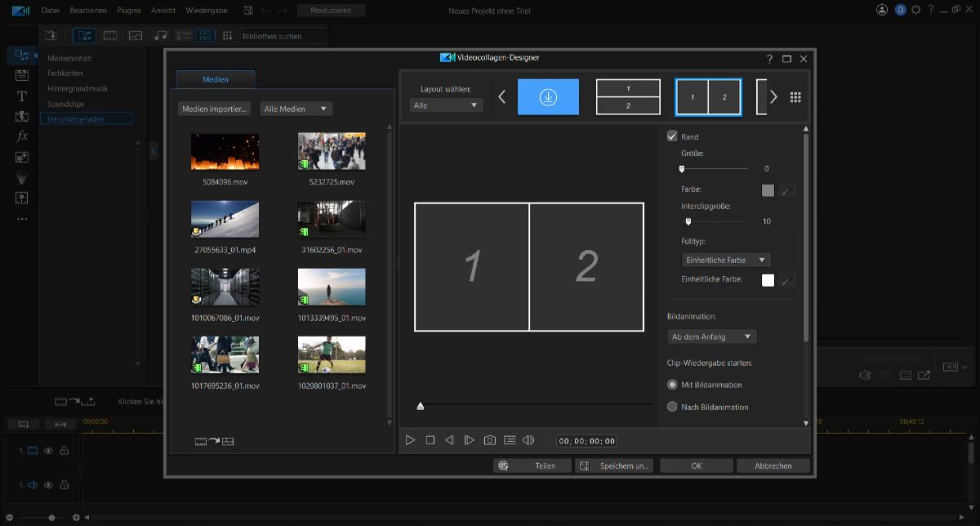Click the download more layouts tile
The image size is (980, 526).
coord(548,97)
